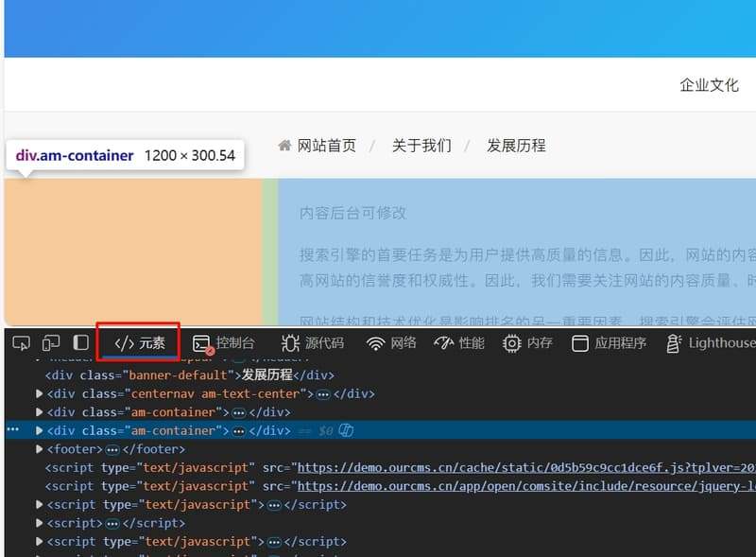The image size is (756, 557).
Task: Open the 内存 Memory tab
Action: tap(527, 343)
